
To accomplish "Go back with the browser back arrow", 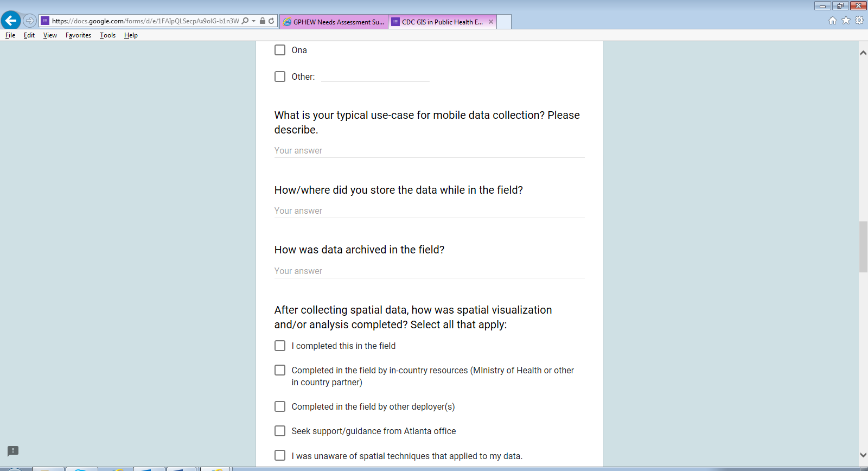I will click(x=11, y=21).
